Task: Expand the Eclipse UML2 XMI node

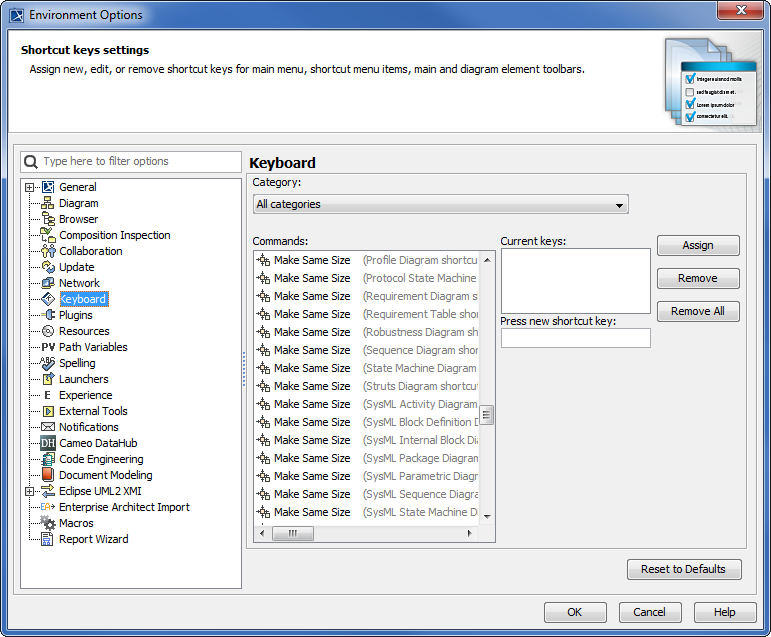Action: click(x=30, y=491)
